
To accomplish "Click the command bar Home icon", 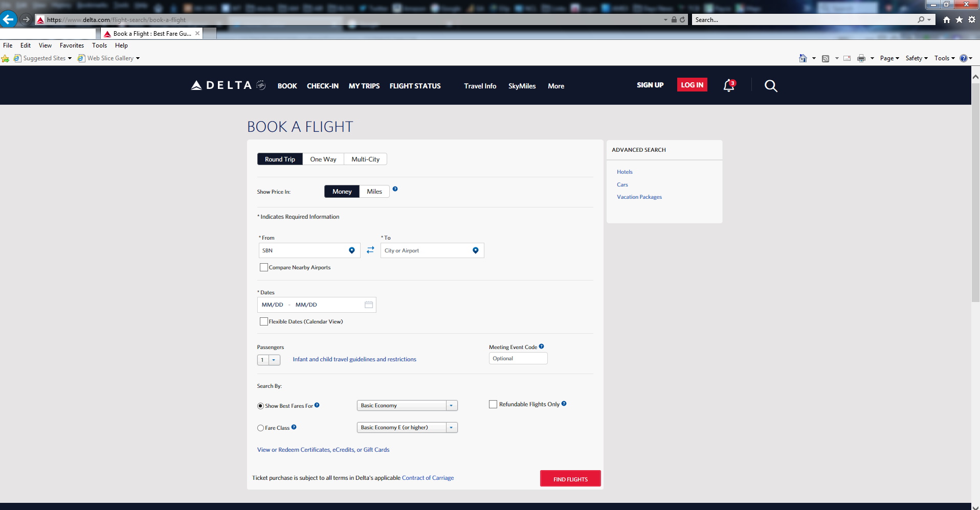I will pyautogui.click(x=803, y=58).
